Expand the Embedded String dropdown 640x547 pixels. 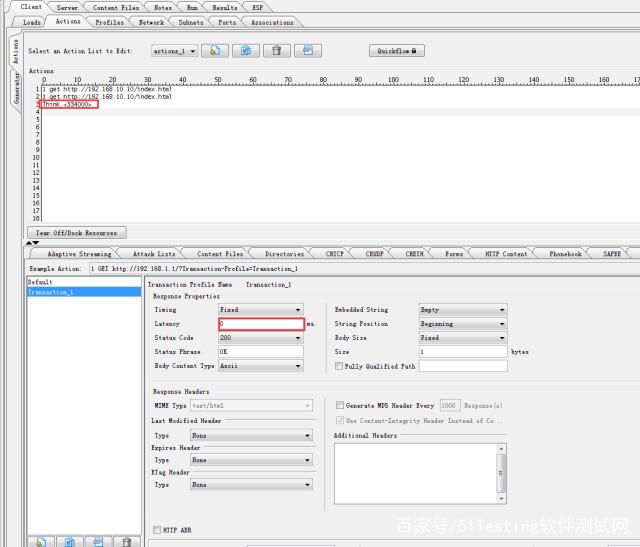tap(463, 310)
